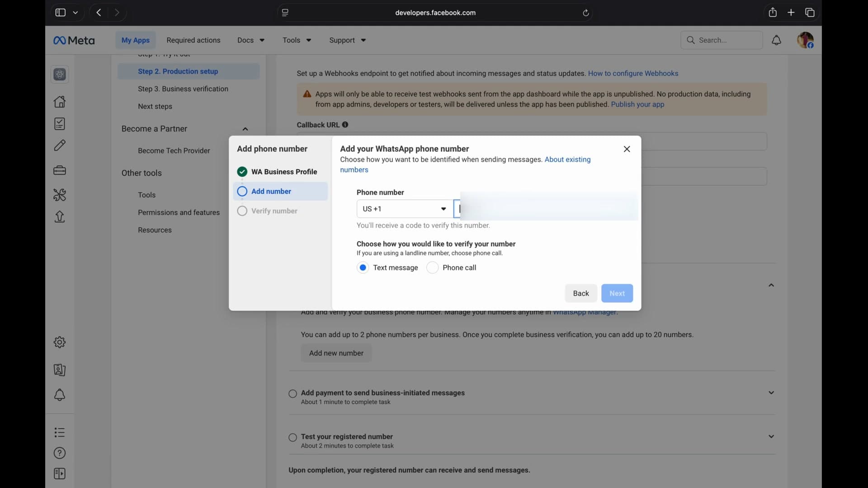Screen dimensions: 868x488
Task: Click the Safari address bar
Action: coord(435,13)
